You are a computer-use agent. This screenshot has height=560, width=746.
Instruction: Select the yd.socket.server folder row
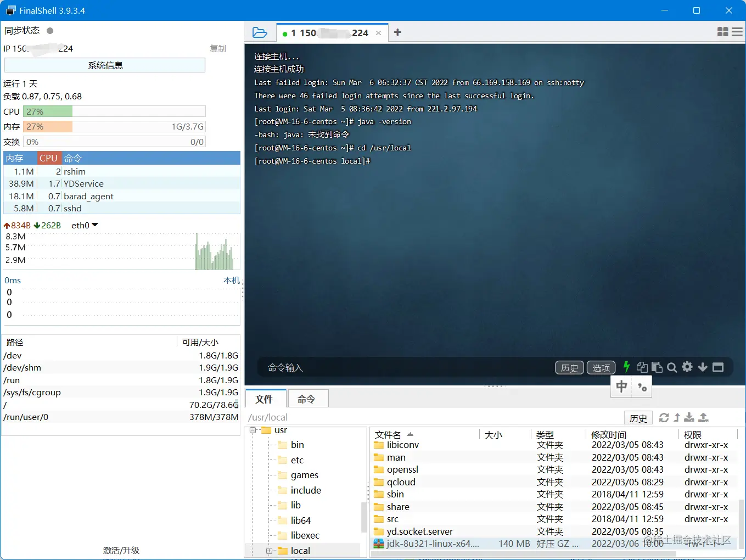pos(554,531)
